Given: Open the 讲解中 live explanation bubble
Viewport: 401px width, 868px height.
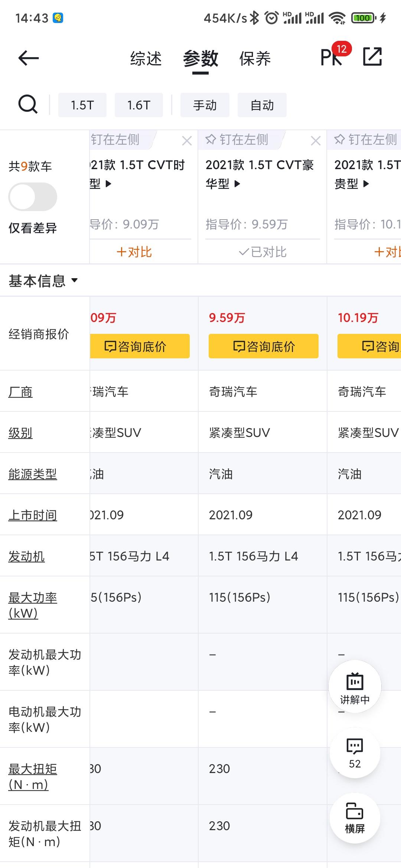Looking at the screenshot, I should click(355, 687).
